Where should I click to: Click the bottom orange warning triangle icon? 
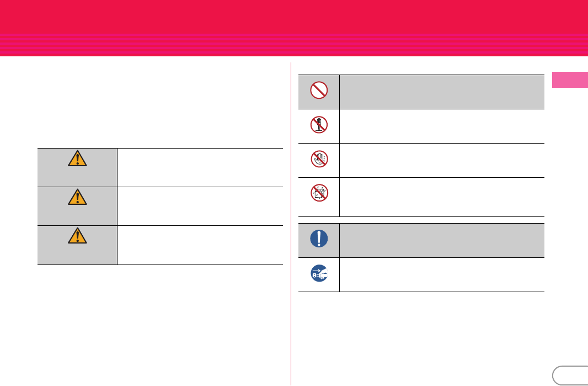click(77, 236)
